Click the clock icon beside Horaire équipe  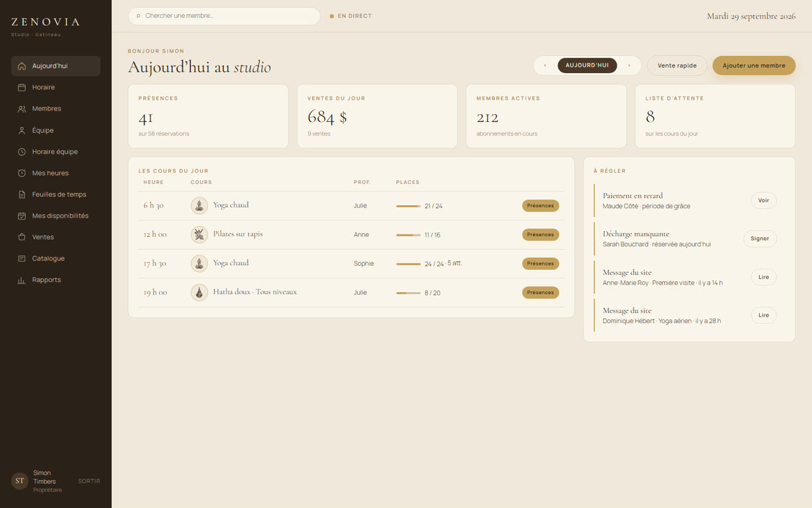pos(22,152)
